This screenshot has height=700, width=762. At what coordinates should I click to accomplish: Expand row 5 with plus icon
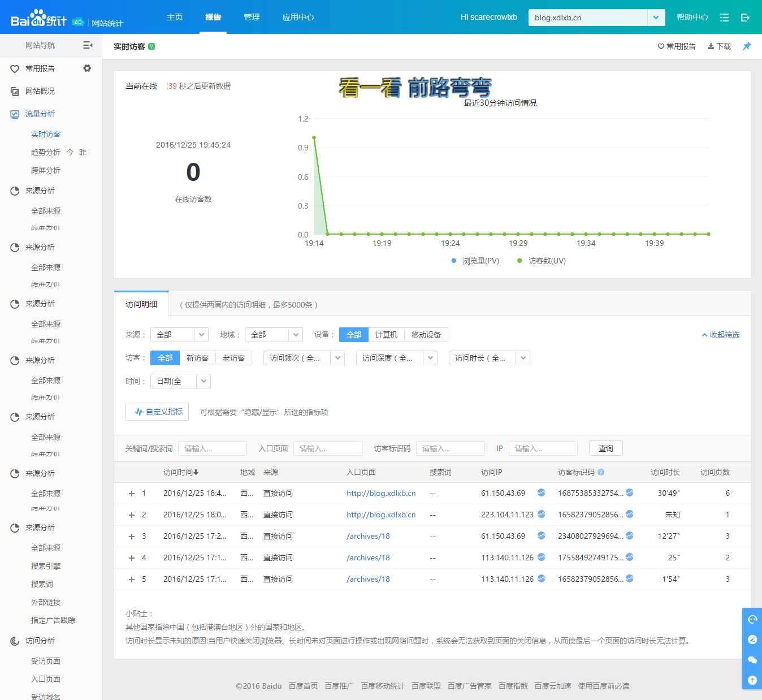(132, 580)
